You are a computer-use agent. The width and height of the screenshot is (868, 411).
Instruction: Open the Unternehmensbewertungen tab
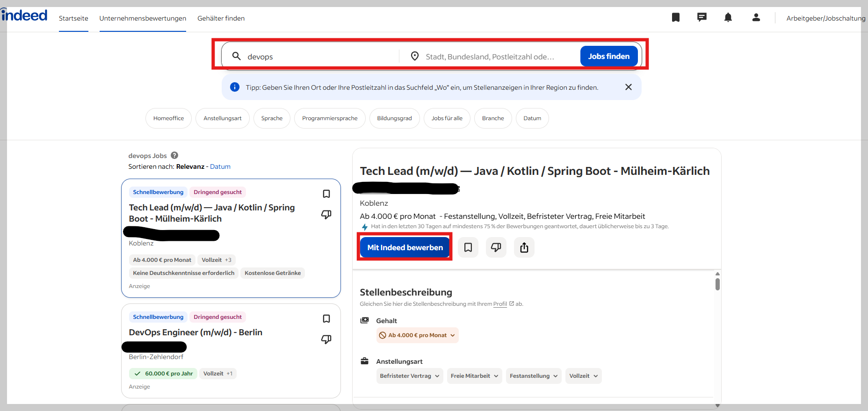[143, 18]
